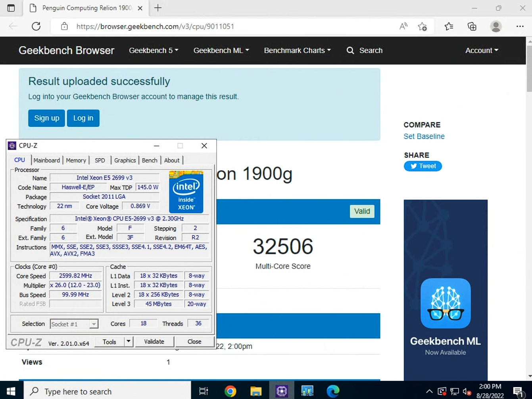This screenshot has width=532, height=399.
Task: Expand the Geekbench 5 dropdown menu
Action: (154, 50)
